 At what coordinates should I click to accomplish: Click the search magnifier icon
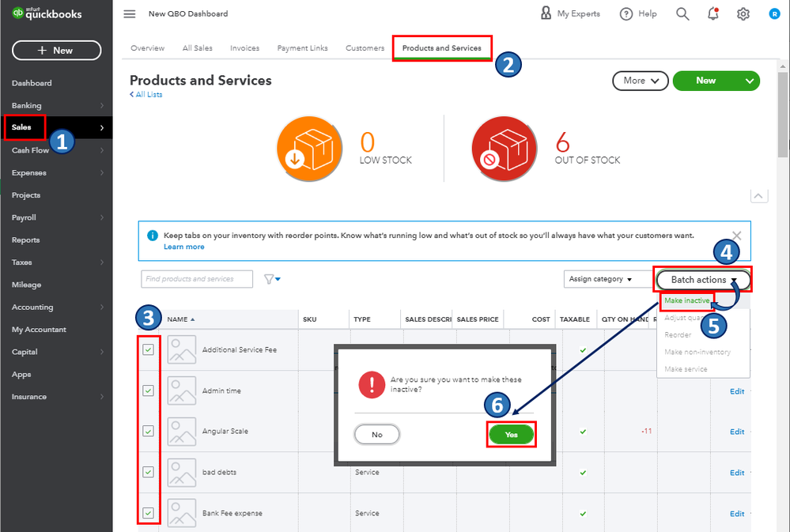[x=682, y=14]
